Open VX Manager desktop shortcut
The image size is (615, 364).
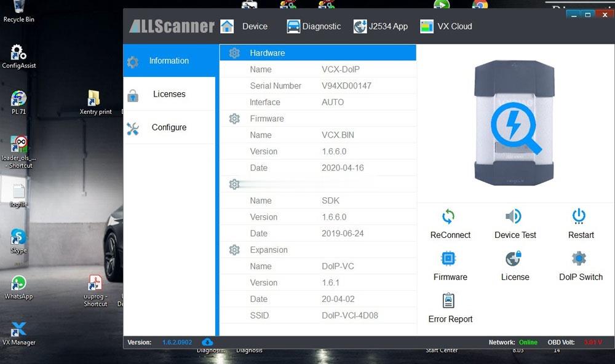point(18,333)
